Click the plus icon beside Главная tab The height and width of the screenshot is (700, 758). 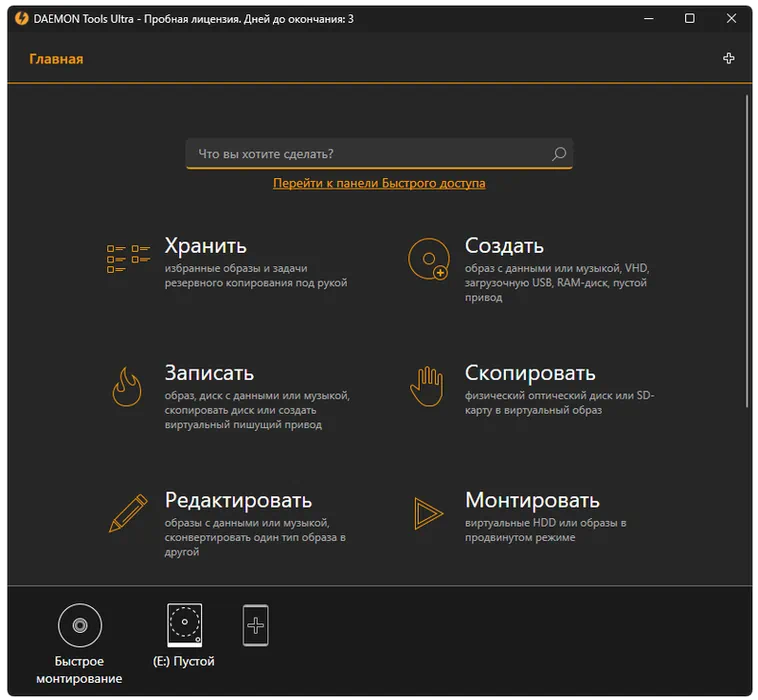pyautogui.click(x=729, y=58)
